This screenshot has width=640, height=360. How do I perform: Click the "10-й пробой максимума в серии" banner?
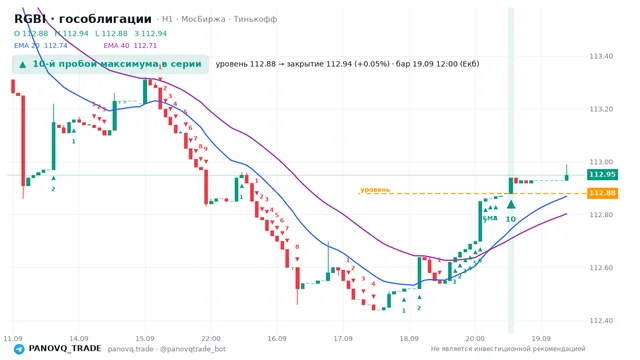(x=110, y=64)
